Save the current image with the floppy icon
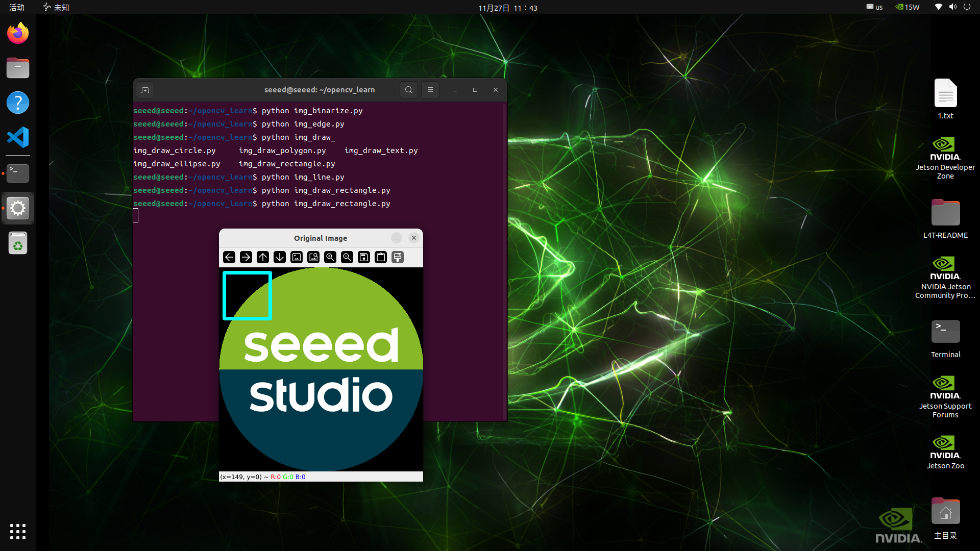The image size is (980, 551). pyautogui.click(x=364, y=257)
